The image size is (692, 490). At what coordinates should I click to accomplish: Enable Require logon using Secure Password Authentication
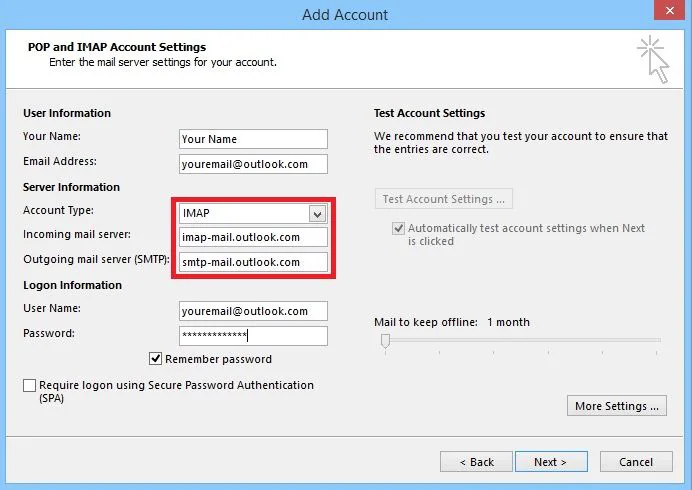pos(29,385)
